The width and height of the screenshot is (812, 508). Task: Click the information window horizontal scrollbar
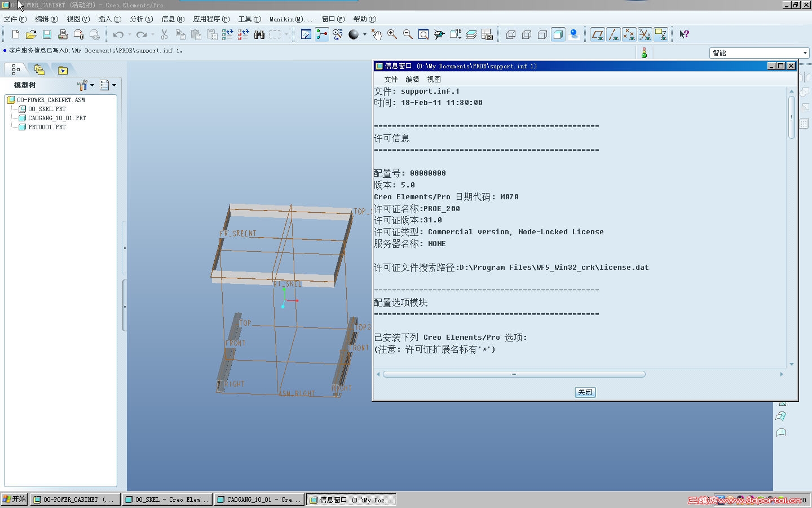click(x=514, y=374)
